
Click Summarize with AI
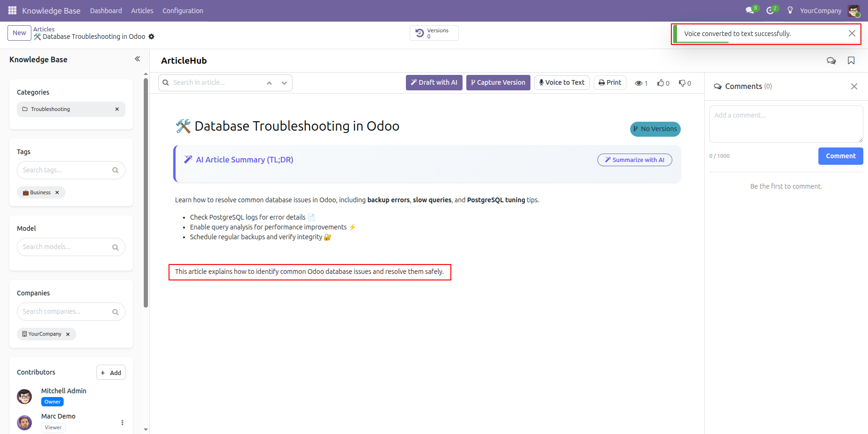tap(634, 160)
